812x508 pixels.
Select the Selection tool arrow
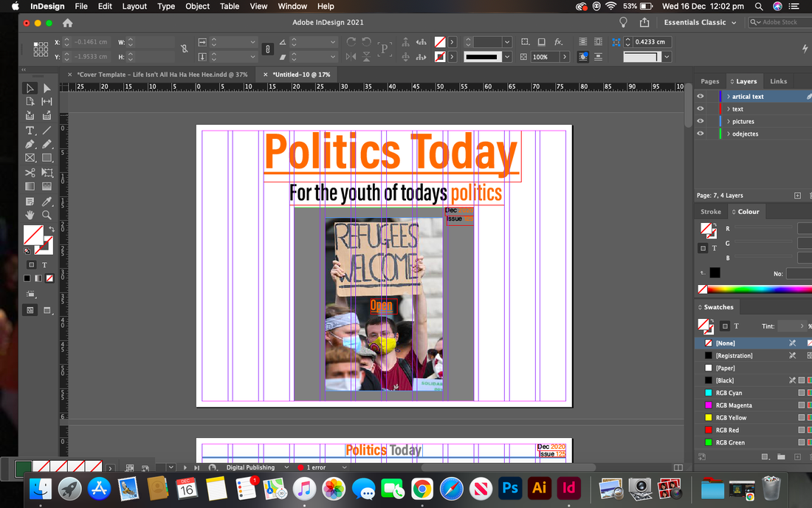[30, 89]
